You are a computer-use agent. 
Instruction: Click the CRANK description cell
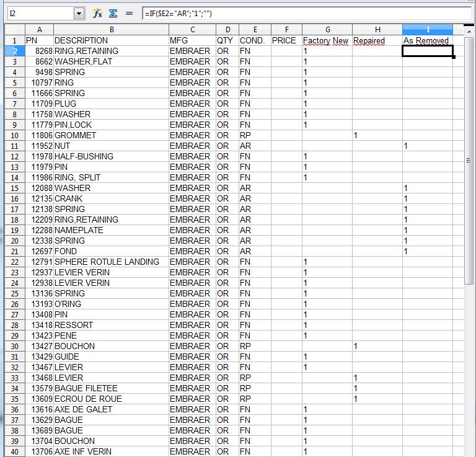pyautogui.click(x=111, y=198)
